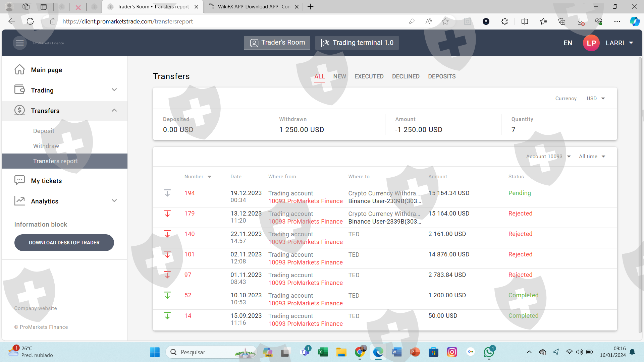Click DOWNLOAD DESKTOP TRADER button
This screenshot has height=362, width=644.
coord(64,243)
